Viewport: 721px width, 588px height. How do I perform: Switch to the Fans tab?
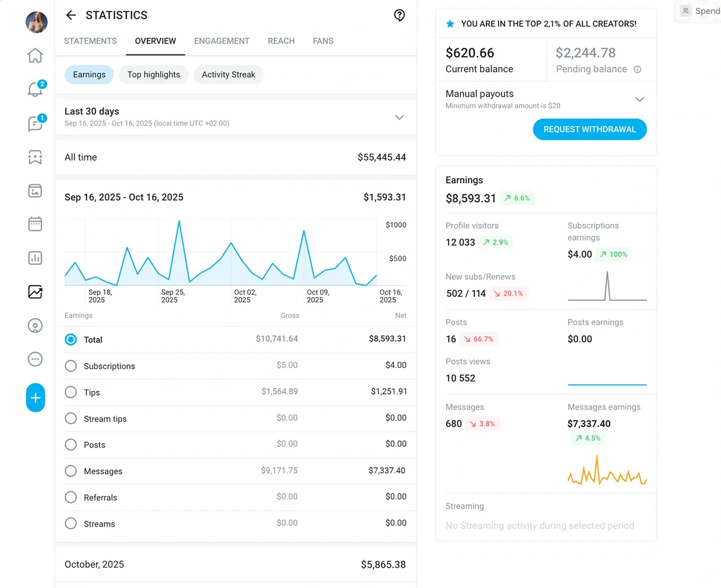323,41
